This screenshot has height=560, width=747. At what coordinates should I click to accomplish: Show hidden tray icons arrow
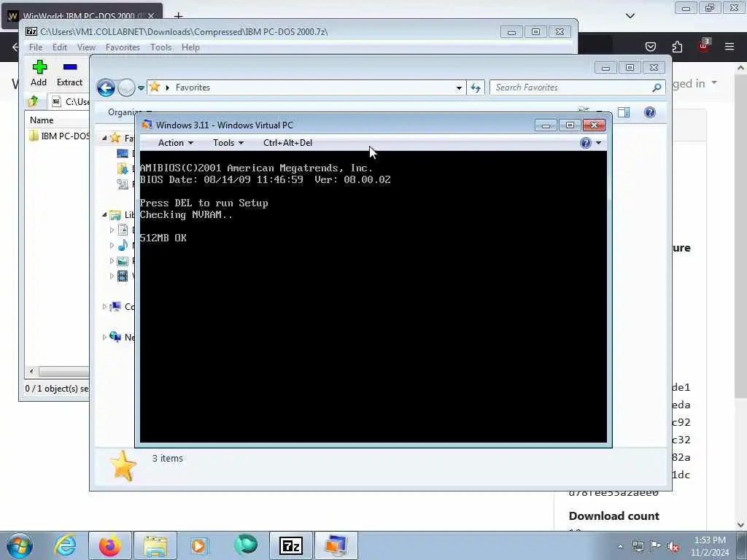click(x=620, y=546)
